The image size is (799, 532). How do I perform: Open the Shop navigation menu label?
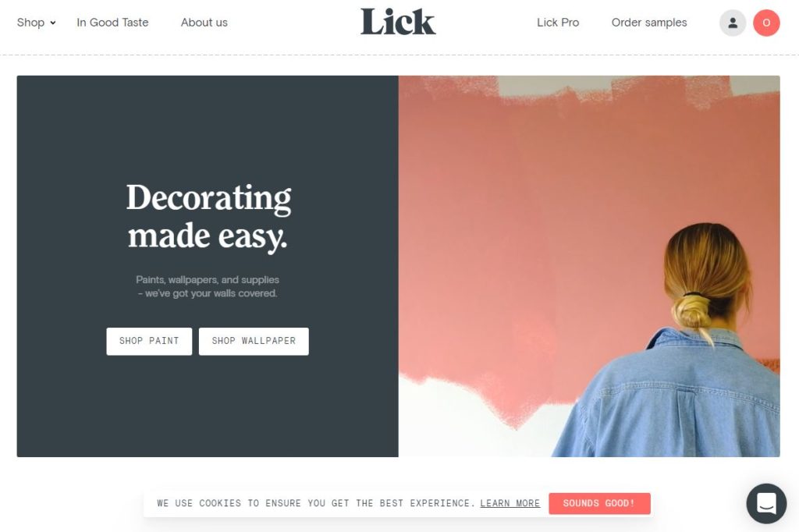coord(30,23)
